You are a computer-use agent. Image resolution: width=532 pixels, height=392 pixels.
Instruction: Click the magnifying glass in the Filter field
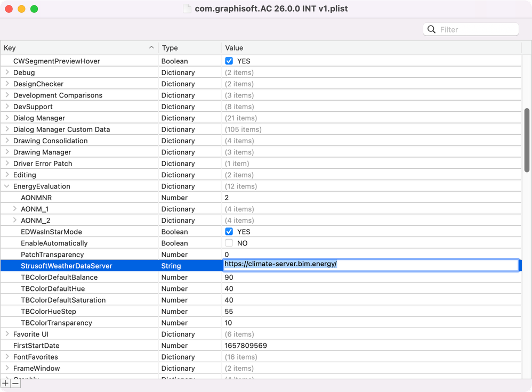tap(431, 29)
